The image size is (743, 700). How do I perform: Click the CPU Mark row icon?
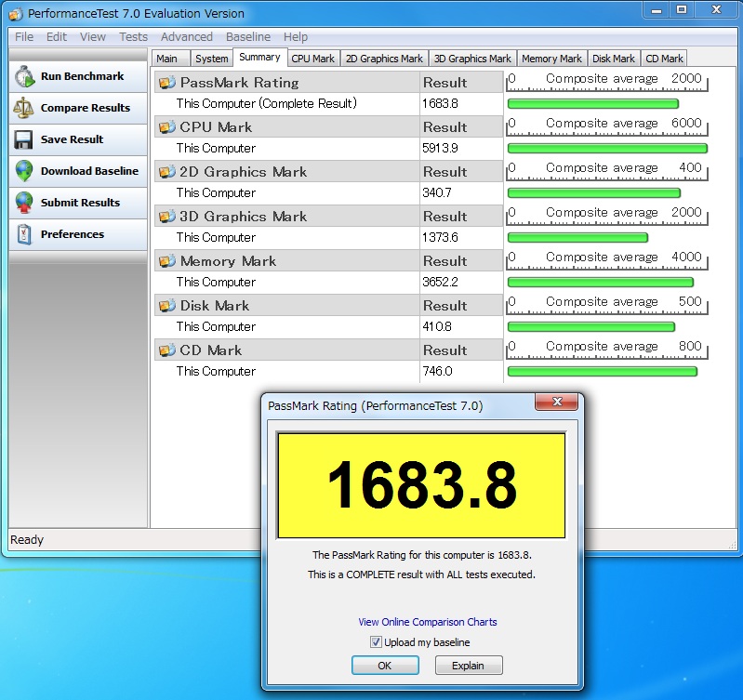166,127
